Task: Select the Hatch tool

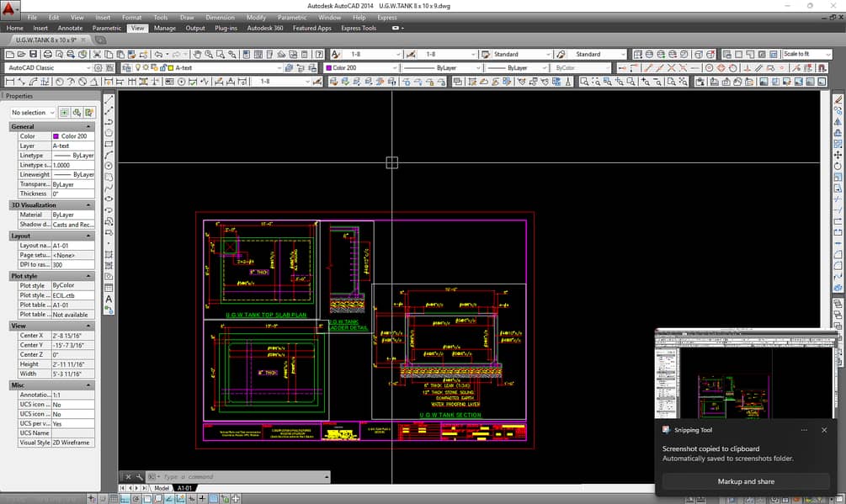Action: click(109, 254)
